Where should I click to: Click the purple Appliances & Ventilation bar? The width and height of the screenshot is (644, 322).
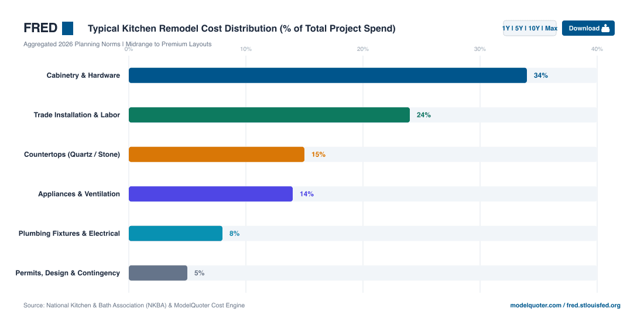(211, 194)
